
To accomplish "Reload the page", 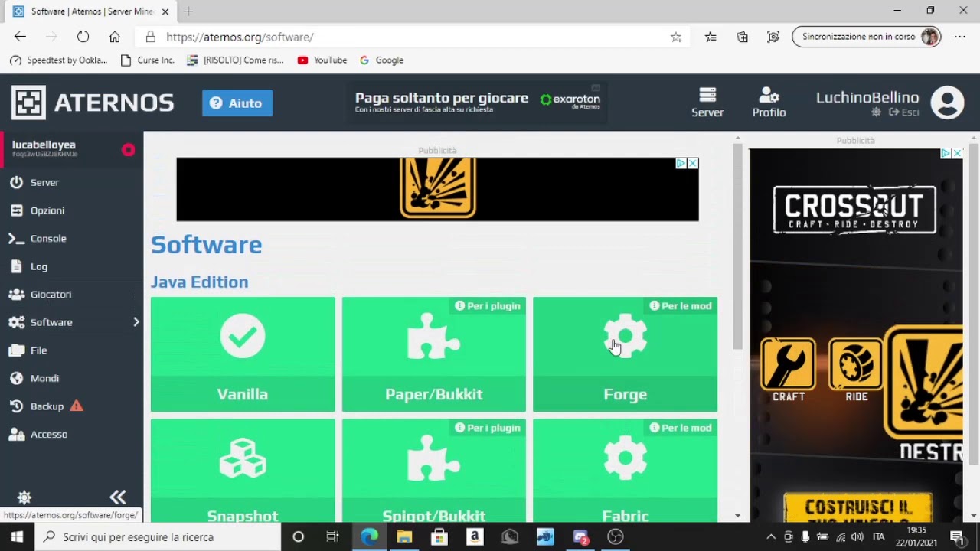I will pos(83,37).
